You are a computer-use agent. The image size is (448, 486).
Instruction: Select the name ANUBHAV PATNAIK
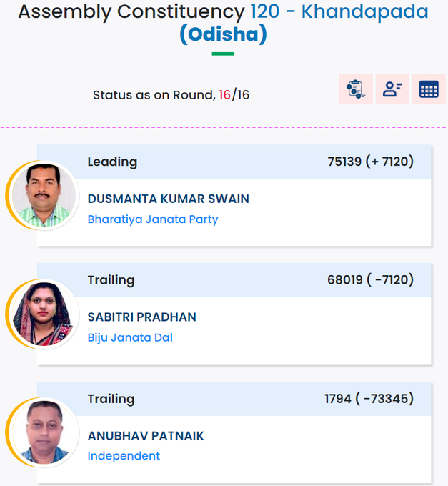click(146, 436)
